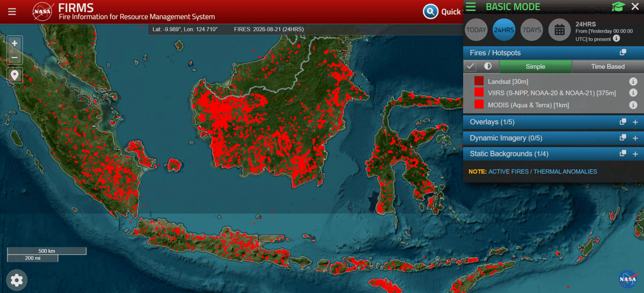Click the 200 mi scale bar
This screenshot has width=644, height=293.
33,258
